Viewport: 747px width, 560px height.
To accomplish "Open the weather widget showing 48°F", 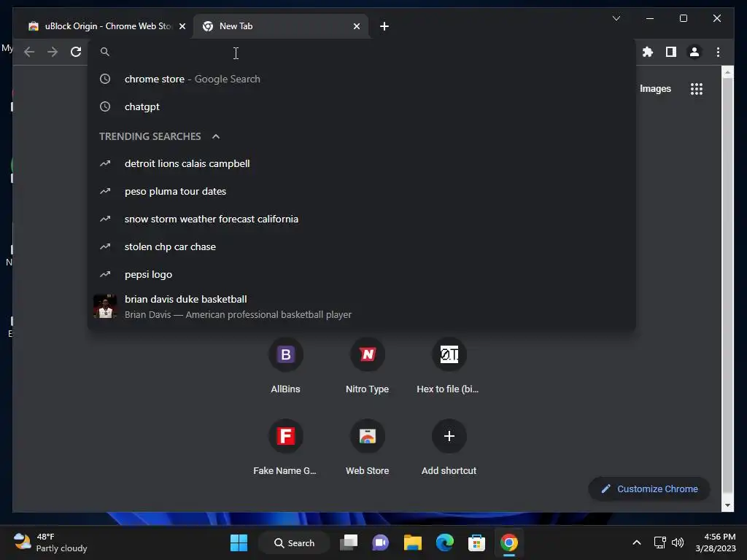I will [50, 542].
